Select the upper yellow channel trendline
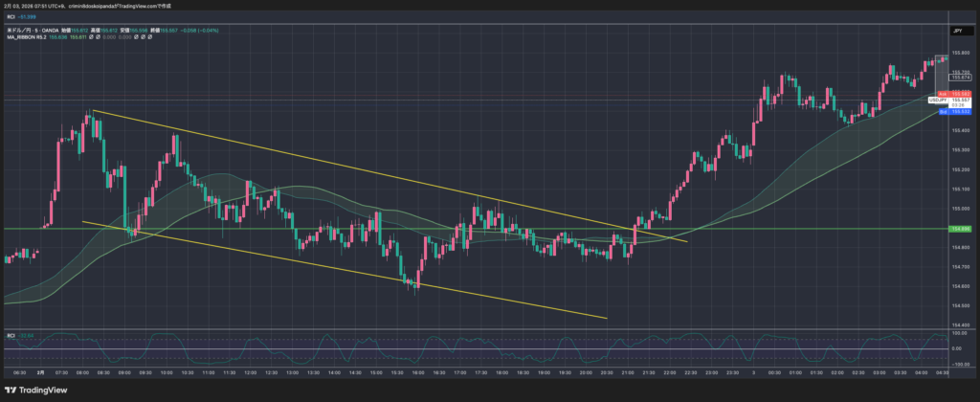 pyautogui.click(x=383, y=176)
